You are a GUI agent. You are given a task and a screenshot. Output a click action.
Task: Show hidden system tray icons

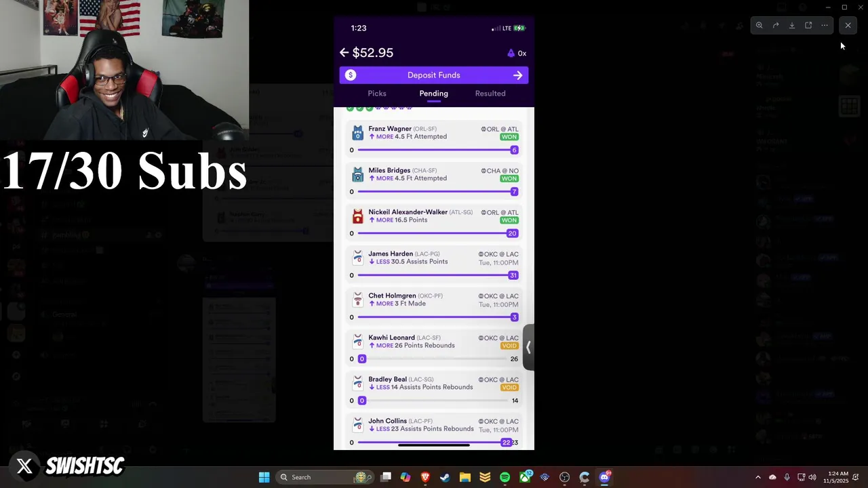tap(758, 477)
